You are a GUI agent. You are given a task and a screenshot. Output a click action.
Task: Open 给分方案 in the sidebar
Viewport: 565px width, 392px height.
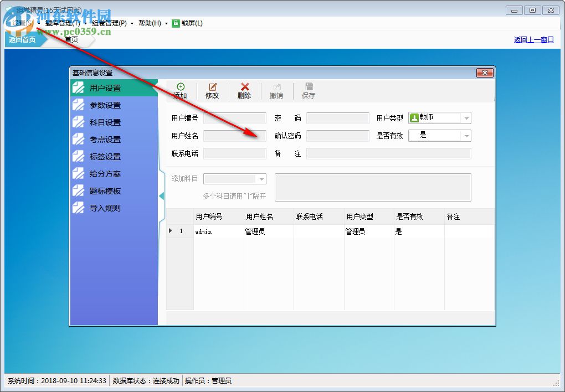(x=114, y=174)
